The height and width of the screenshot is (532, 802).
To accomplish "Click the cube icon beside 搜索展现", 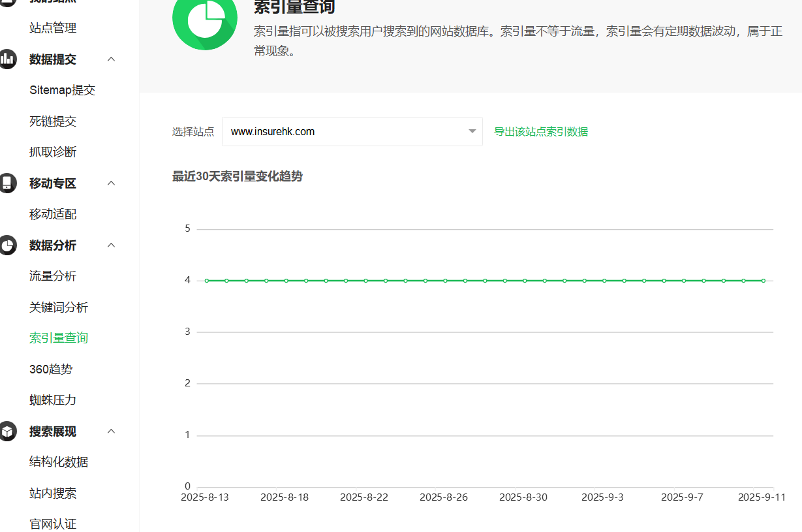I will click(x=7, y=431).
